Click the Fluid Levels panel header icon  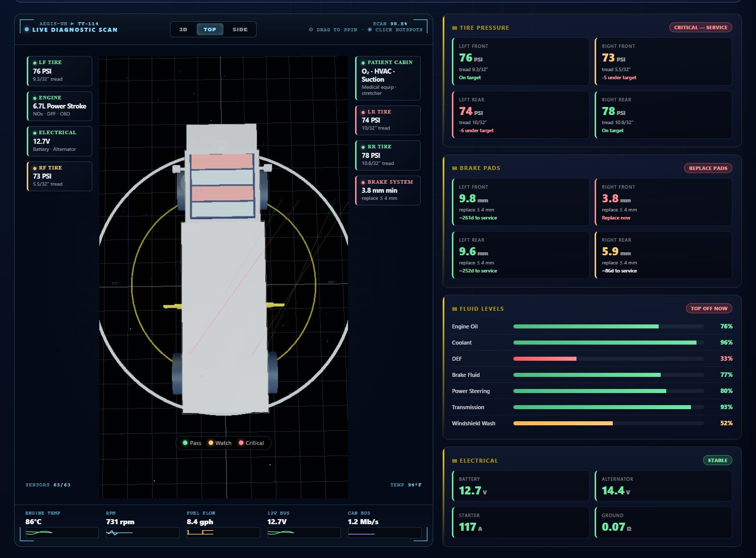[x=454, y=309]
